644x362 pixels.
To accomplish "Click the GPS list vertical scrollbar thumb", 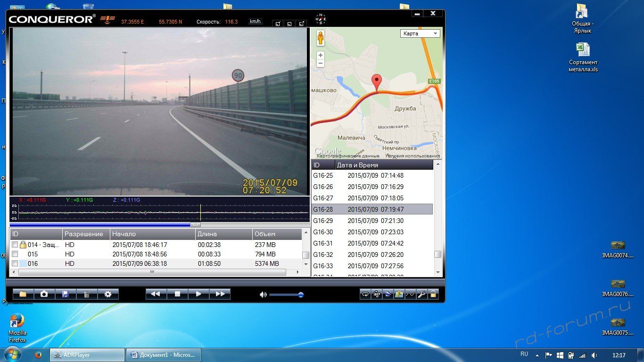I will [x=438, y=254].
